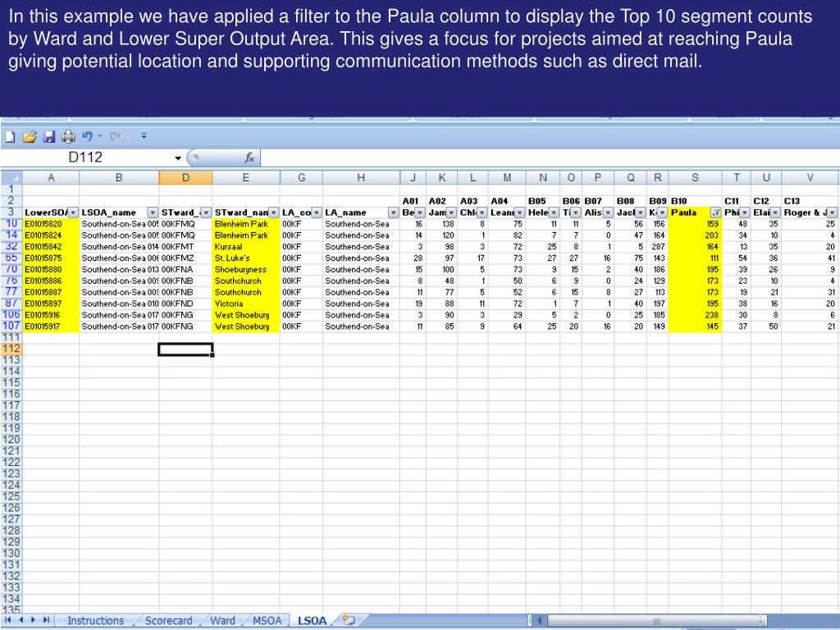The width and height of the screenshot is (840, 630).
Task: Click the Paula value 238 cell
Action: pyautogui.click(x=695, y=315)
